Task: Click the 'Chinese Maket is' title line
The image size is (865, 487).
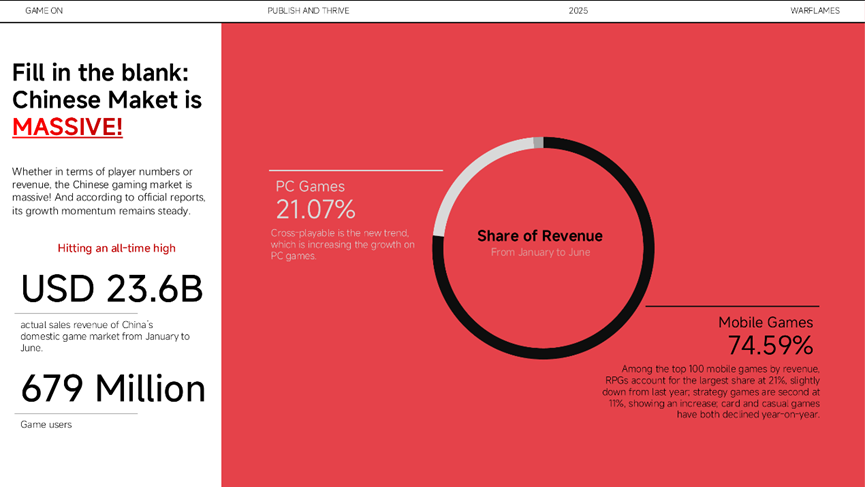Action: (107, 100)
